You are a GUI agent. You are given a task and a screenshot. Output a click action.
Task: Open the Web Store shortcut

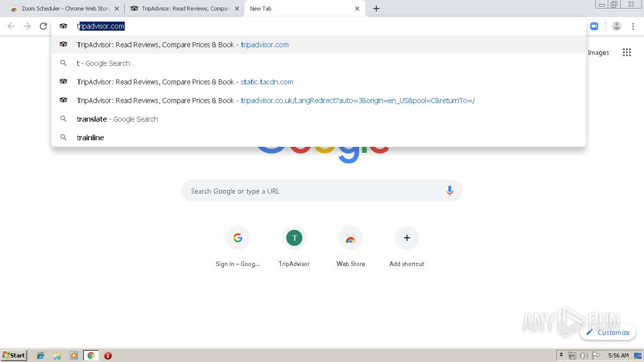(351, 247)
